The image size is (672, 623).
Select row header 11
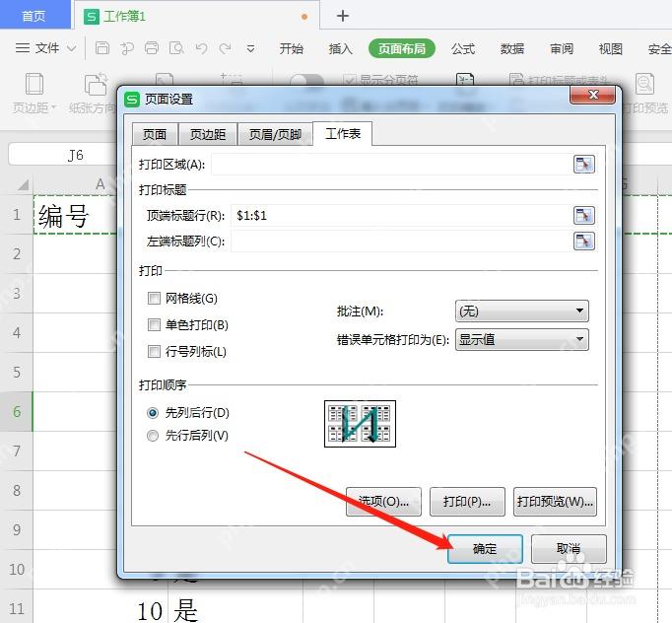17,608
